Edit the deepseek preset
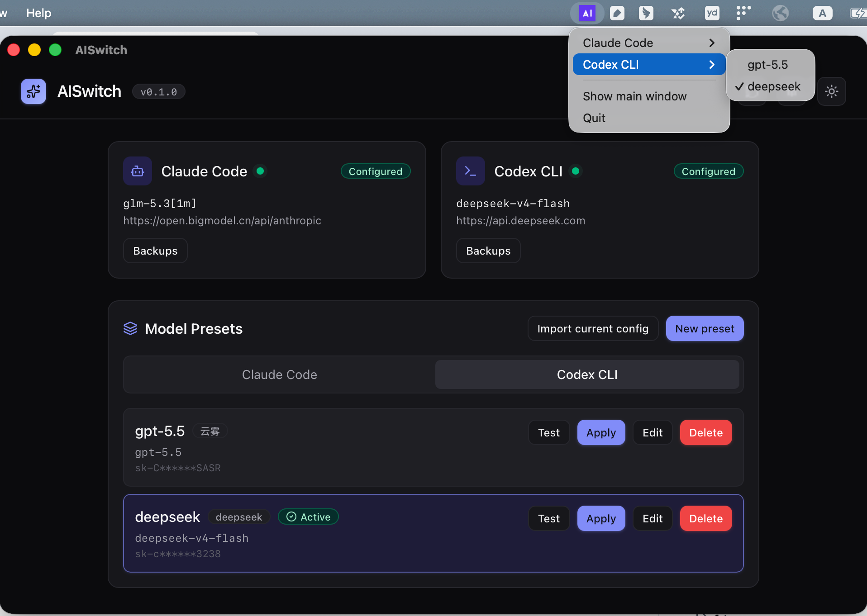The height and width of the screenshot is (616, 867). click(653, 518)
